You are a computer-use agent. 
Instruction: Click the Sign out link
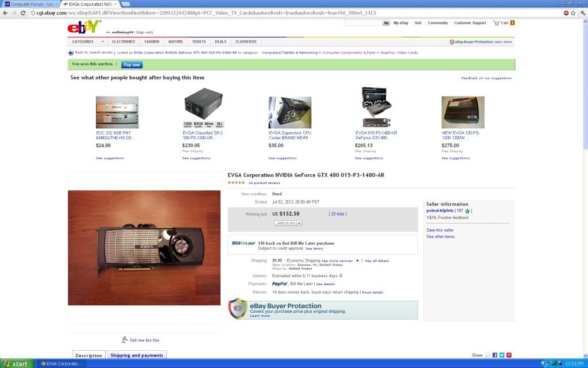(x=144, y=32)
